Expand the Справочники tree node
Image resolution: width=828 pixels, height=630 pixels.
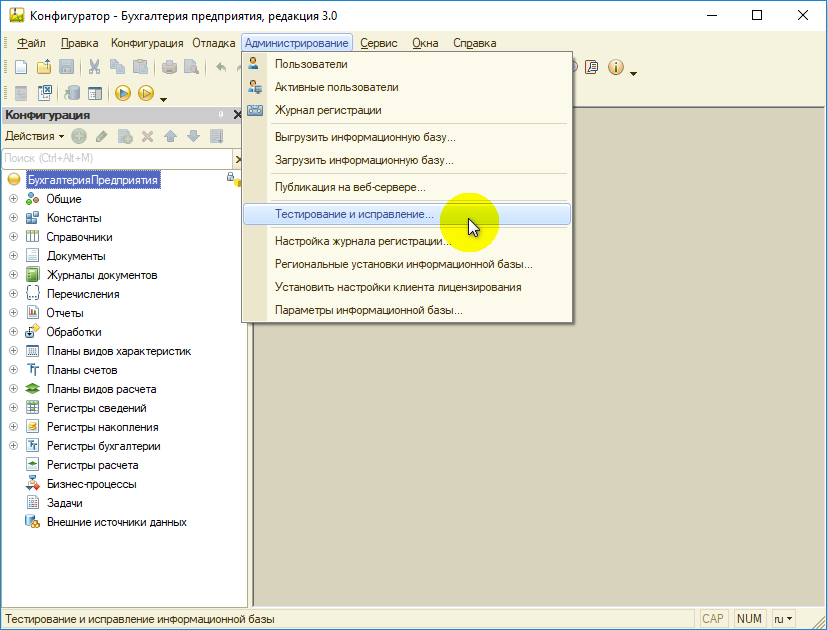click(14, 237)
